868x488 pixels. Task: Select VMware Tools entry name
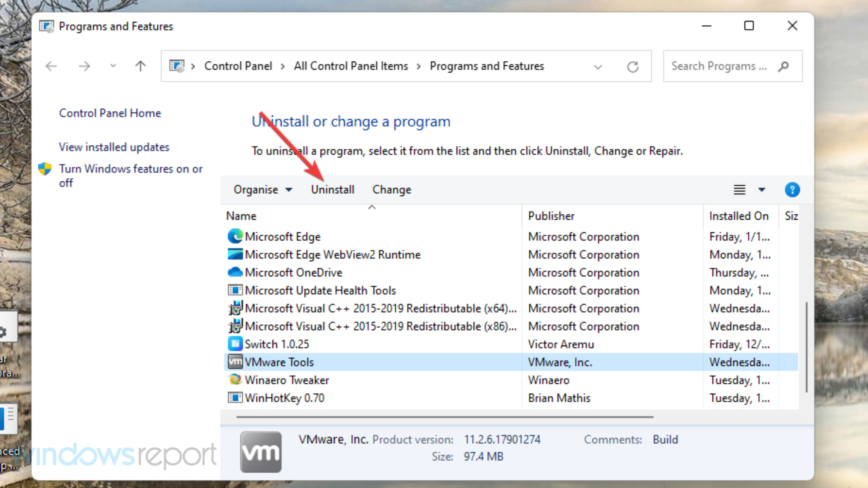click(279, 362)
